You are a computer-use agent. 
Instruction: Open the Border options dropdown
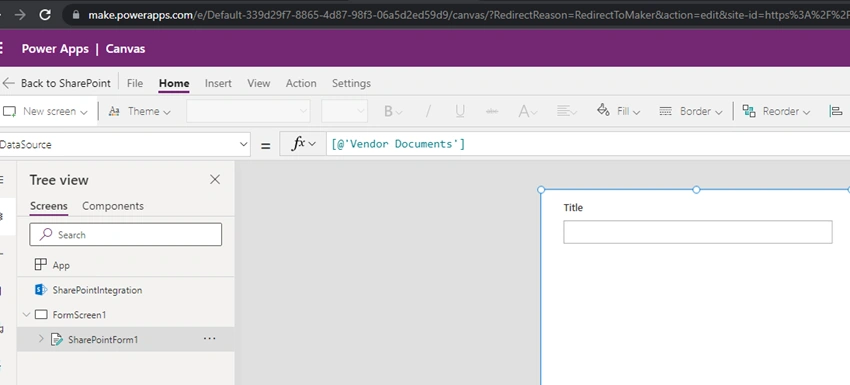click(691, 111)
